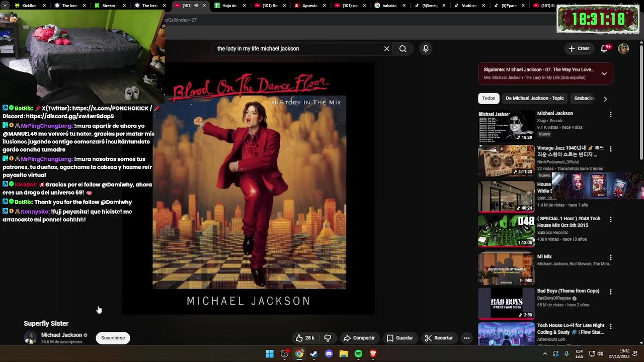Open the account avatar menu

(x=623, y=49)
